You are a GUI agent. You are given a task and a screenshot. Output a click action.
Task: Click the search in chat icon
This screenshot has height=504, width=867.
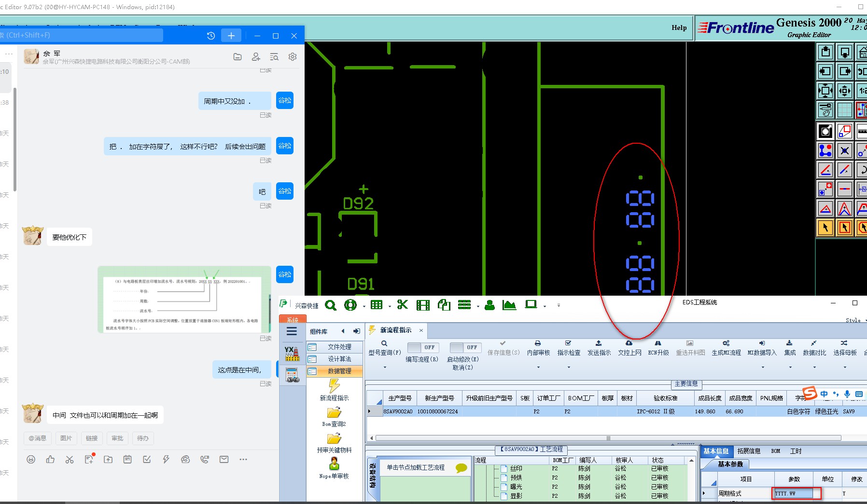tap(274, 57)
